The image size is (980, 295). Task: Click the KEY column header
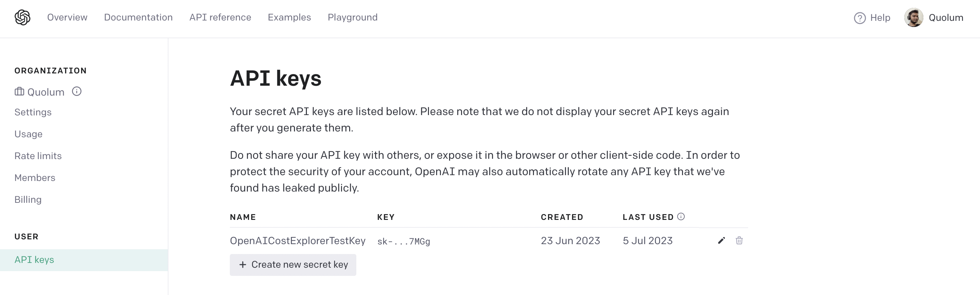coord(386,217)
